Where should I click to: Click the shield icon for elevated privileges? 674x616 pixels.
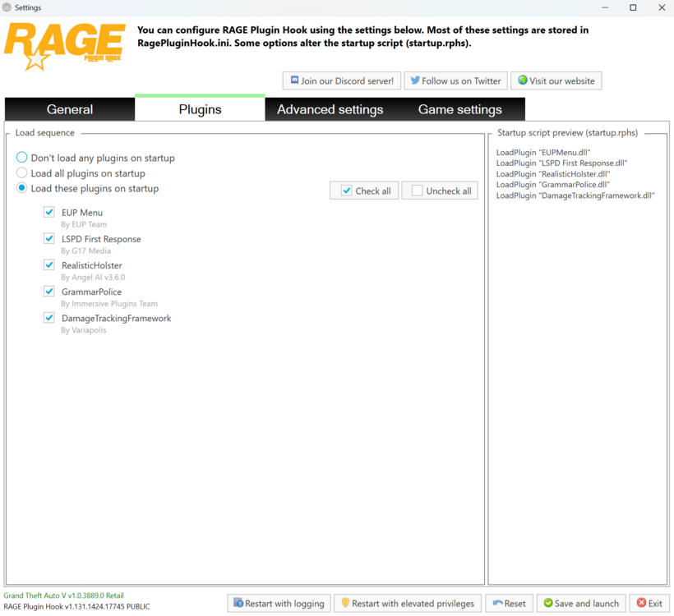345,603
